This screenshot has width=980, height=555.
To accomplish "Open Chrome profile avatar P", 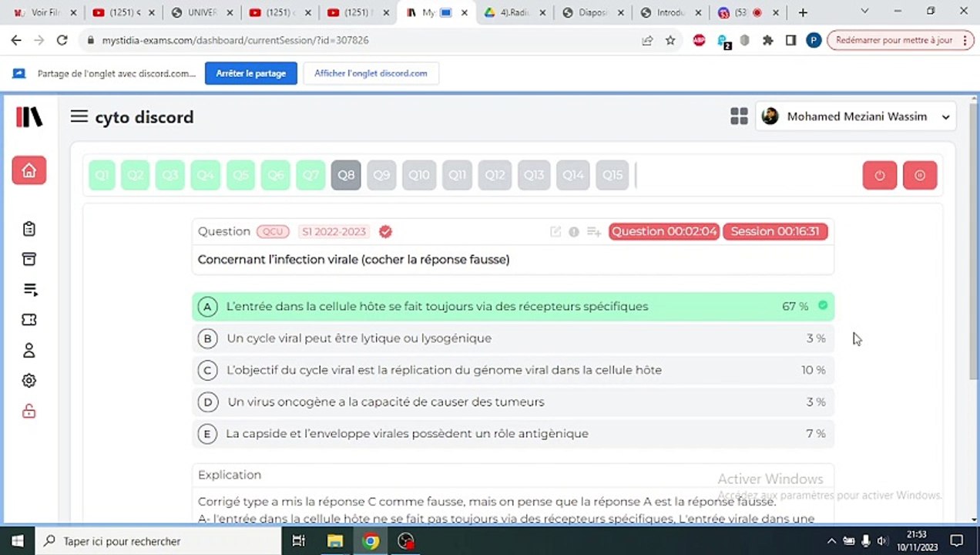I will coord(814,40).
